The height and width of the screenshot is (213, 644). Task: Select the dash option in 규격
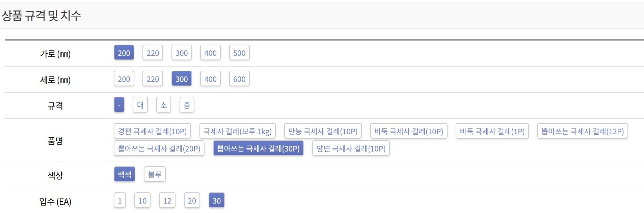(119, 105)
